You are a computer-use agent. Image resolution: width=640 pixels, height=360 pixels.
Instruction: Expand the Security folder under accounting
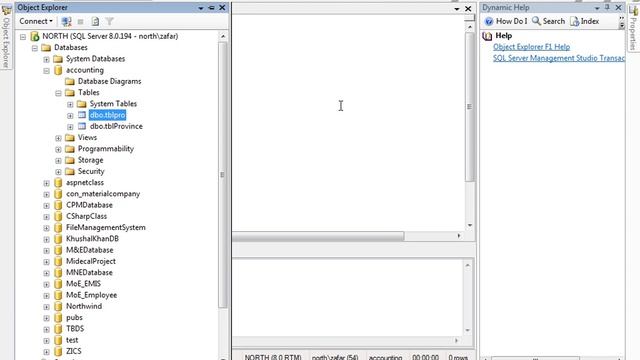[x=58, y=172]
